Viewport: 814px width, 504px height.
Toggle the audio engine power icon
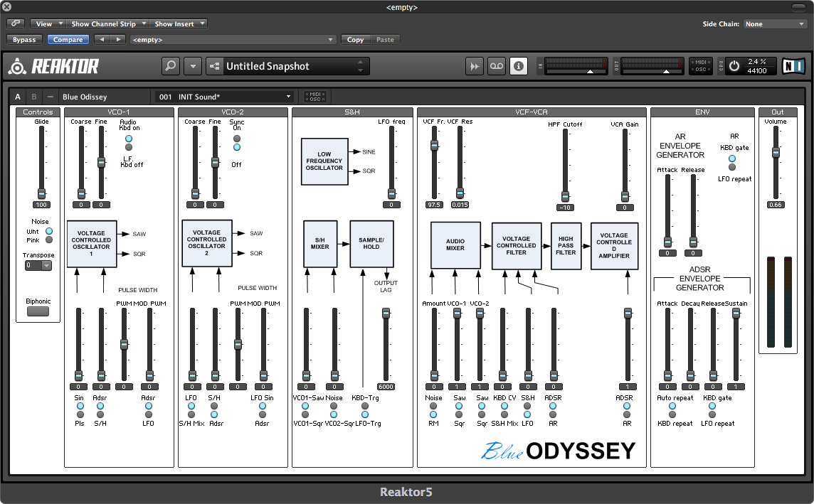point(734,66)
